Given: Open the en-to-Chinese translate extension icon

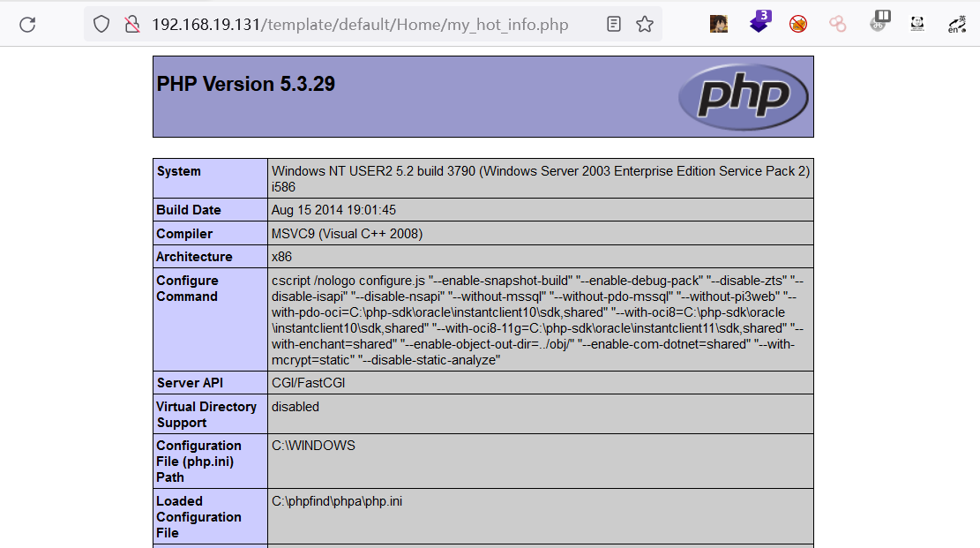Looking at the screenshot, I should 957,25.
